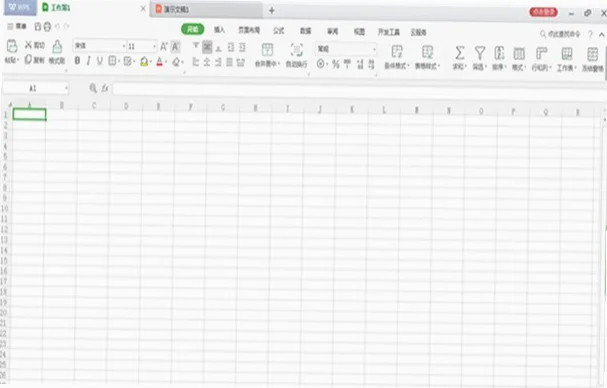
Task: Toggle italic formatting (I)
Action: 89,61
